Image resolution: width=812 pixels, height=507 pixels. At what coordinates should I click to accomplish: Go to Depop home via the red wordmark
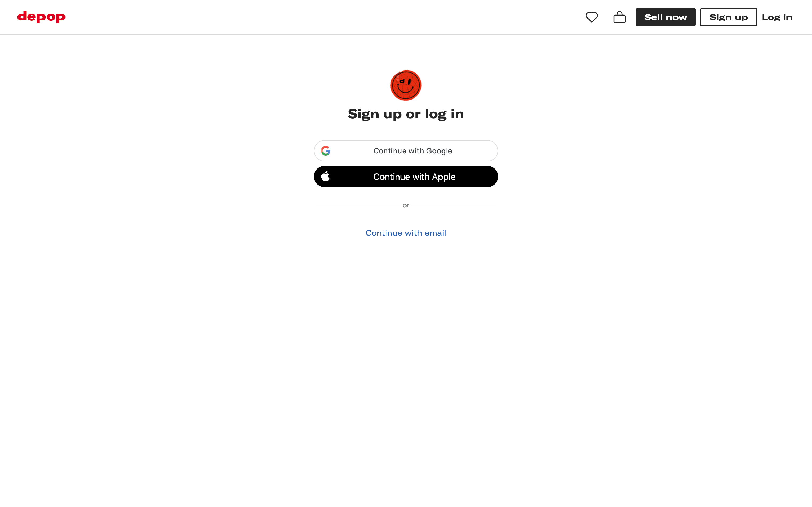41,17
